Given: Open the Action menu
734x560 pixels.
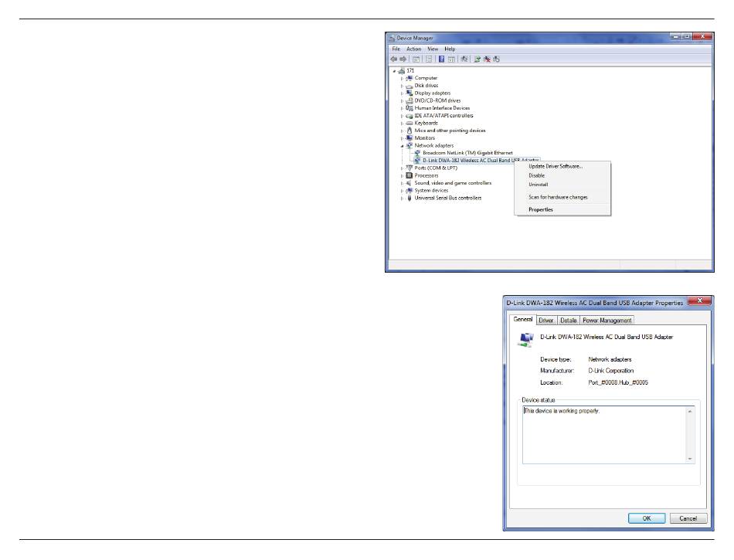Looking at the screenshot, I should (414, 49).
